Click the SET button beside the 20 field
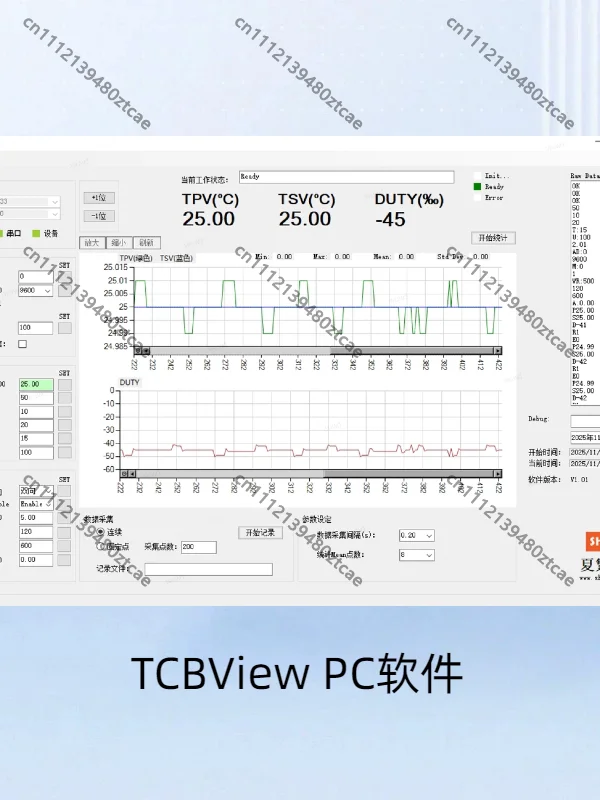Image resolution: width=600 pixels, height=800 pixels. pos(65,425)
